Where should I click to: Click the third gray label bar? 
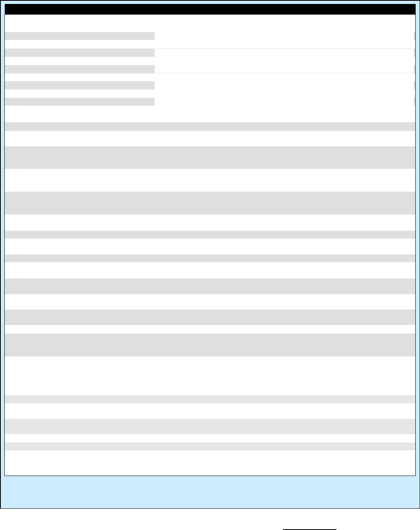click(x=80, y=69)
